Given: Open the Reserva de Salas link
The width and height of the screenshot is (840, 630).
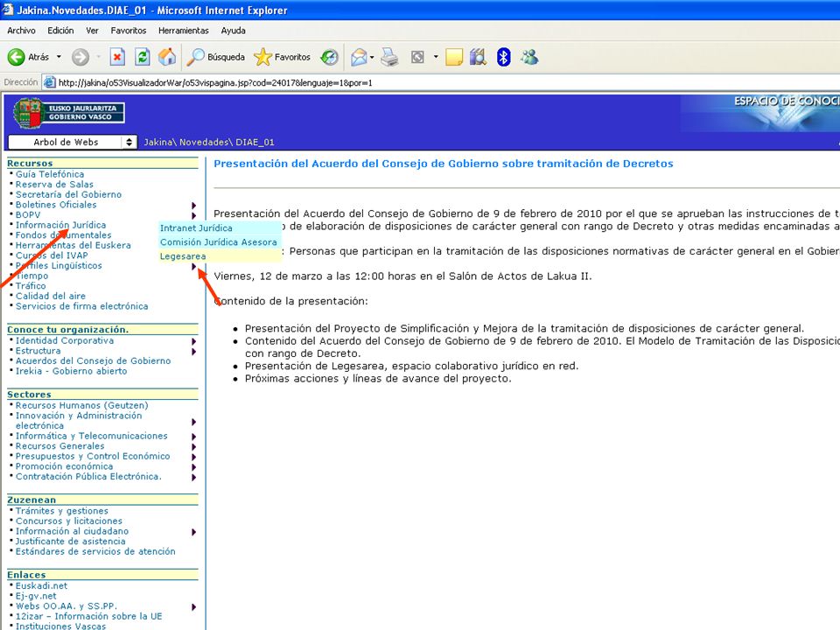Looking at the screenshot, I should pyautogui.click(x=54, y=185).
